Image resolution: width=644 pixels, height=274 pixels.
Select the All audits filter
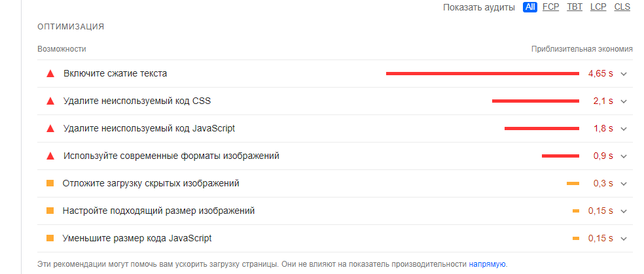coord(530,7)
